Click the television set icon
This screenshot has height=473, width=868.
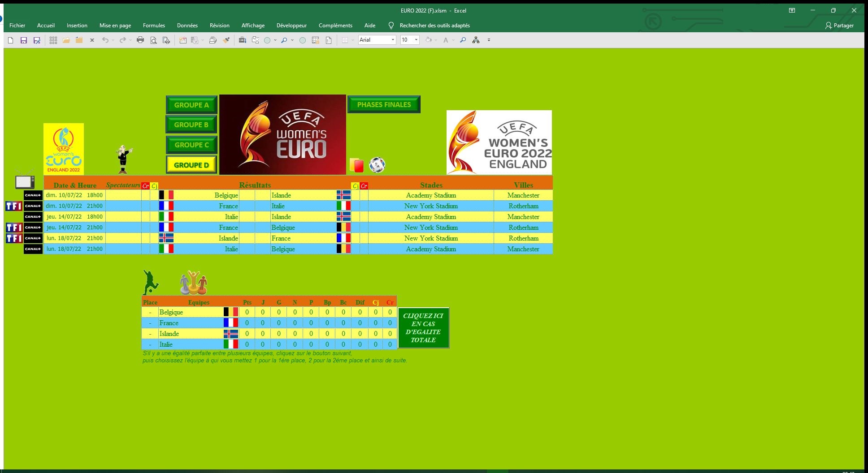[25, 181]
